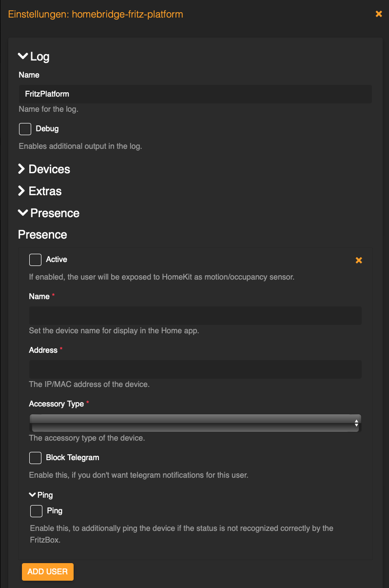Check the Block Telegram option
389x588 pixels.
click(35, 458)
